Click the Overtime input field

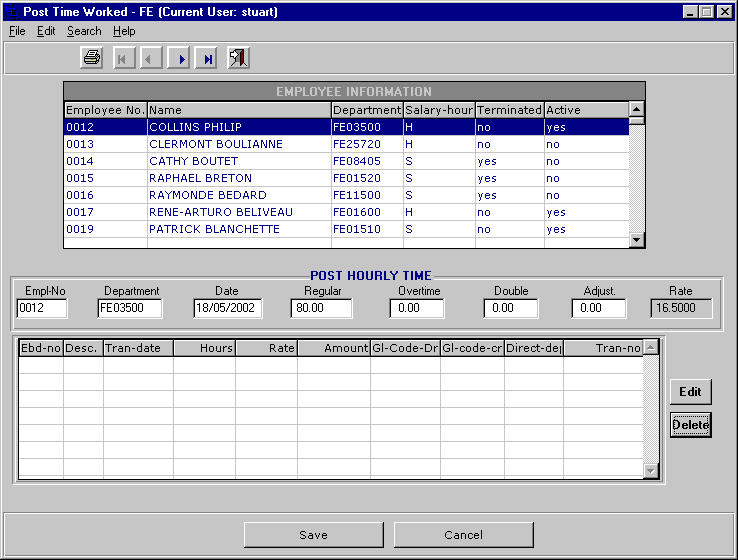click(x=418, y=309)
